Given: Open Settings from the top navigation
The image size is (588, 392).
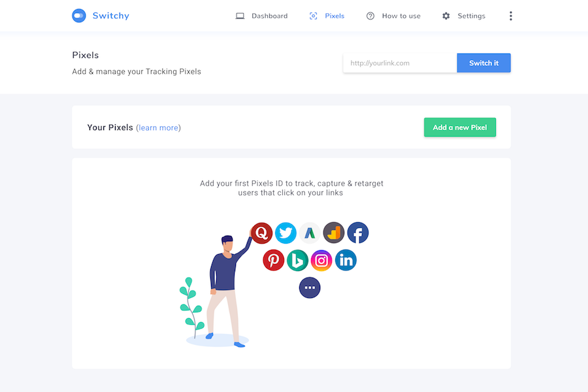Looking at the screenshot, I should coord(463,16).
